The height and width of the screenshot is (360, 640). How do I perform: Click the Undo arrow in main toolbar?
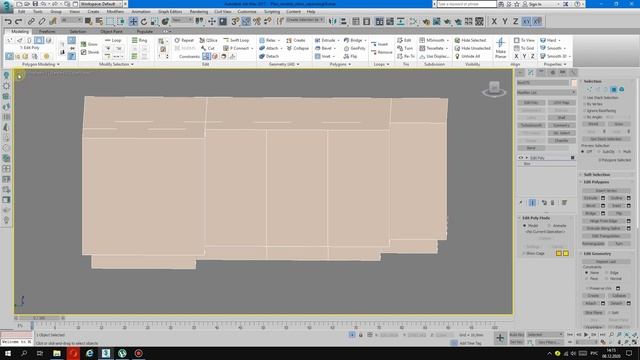(x=8, y=21)
